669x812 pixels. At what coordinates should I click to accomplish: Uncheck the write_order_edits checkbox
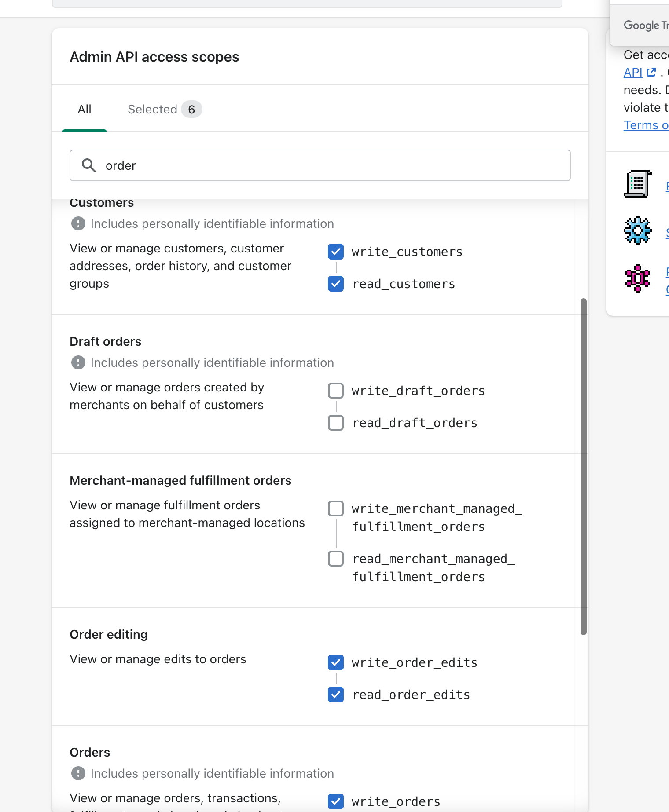click(x=336, y=662)
